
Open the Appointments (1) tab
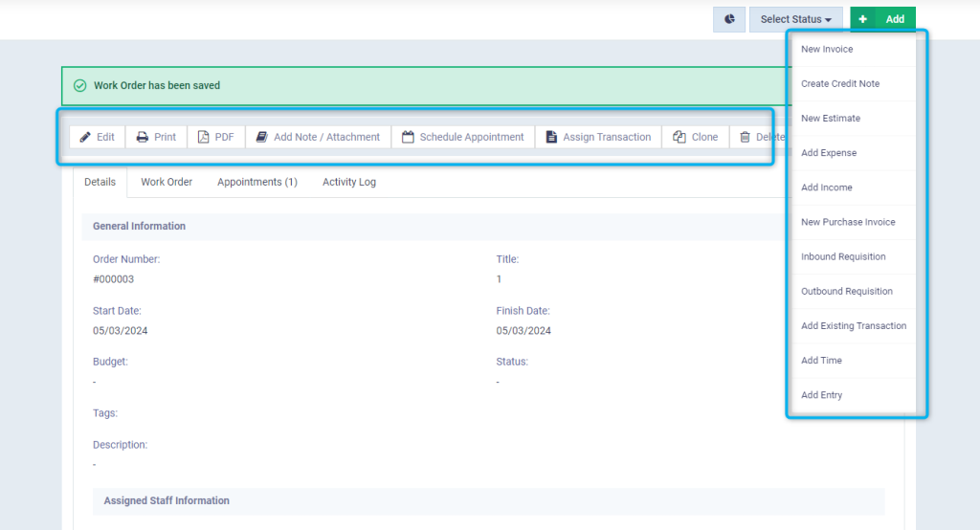(257, 182)
